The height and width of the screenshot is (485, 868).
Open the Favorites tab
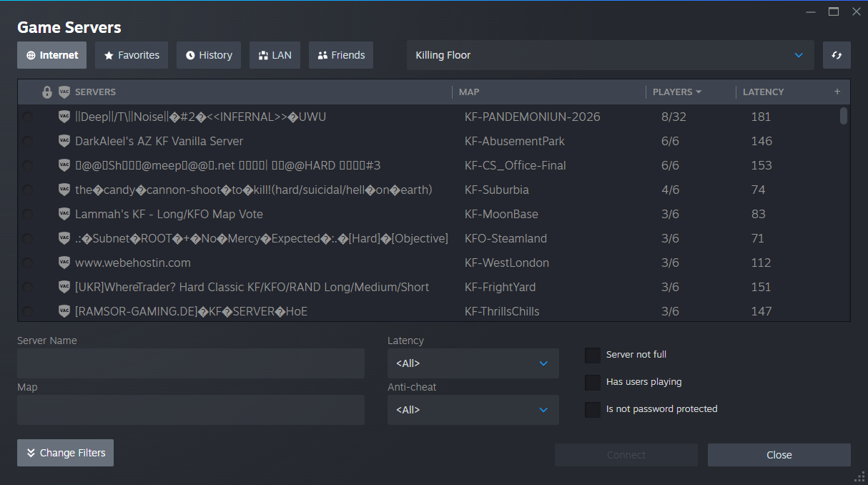pyautogui.click(x=132, y=55)
